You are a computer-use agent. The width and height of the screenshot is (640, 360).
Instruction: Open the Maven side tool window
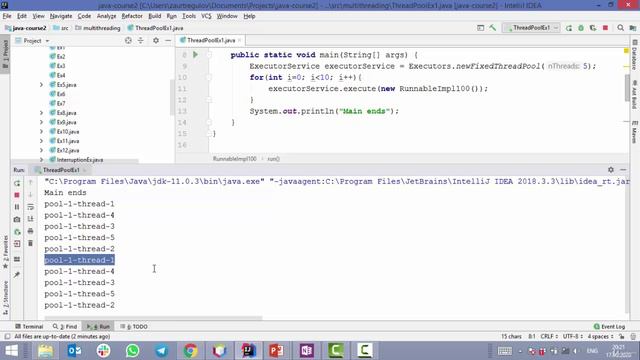click(x=635, y=131)
